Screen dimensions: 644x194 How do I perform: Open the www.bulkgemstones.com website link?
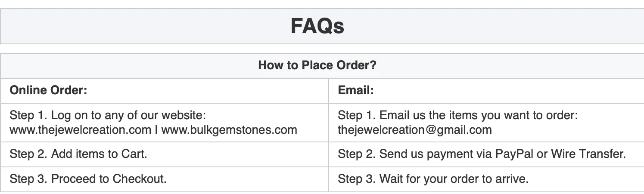point(229,129)
